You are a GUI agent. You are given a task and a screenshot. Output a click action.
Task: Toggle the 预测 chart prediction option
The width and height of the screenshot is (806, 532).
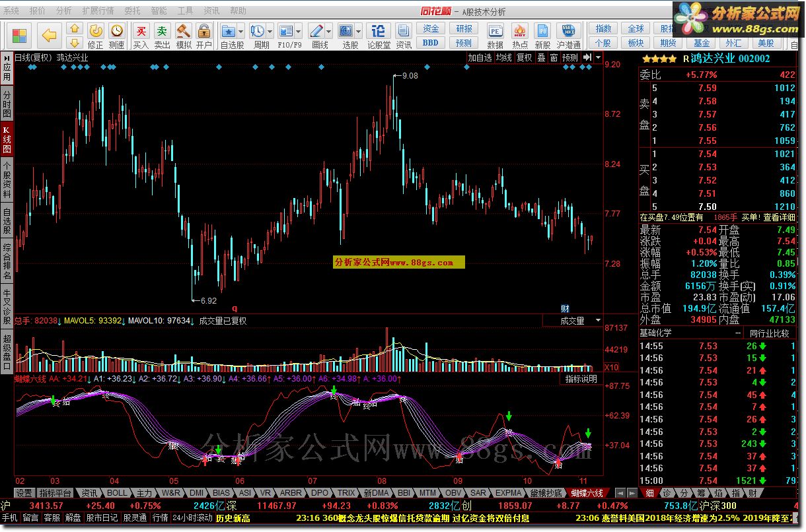pos(570,57)
